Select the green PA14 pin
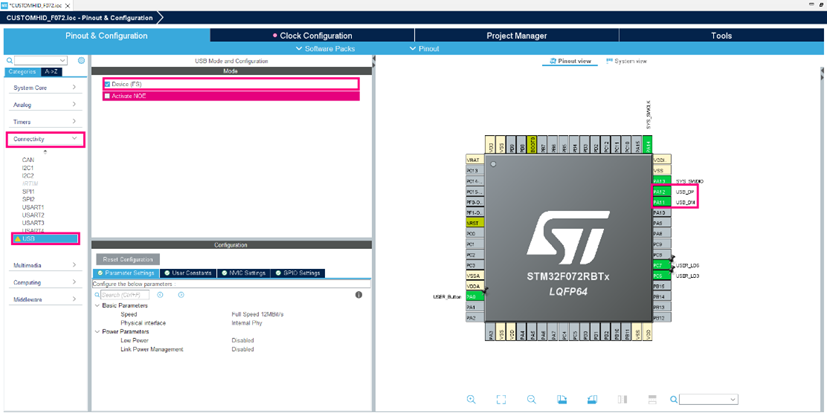 tap(648, 144)
